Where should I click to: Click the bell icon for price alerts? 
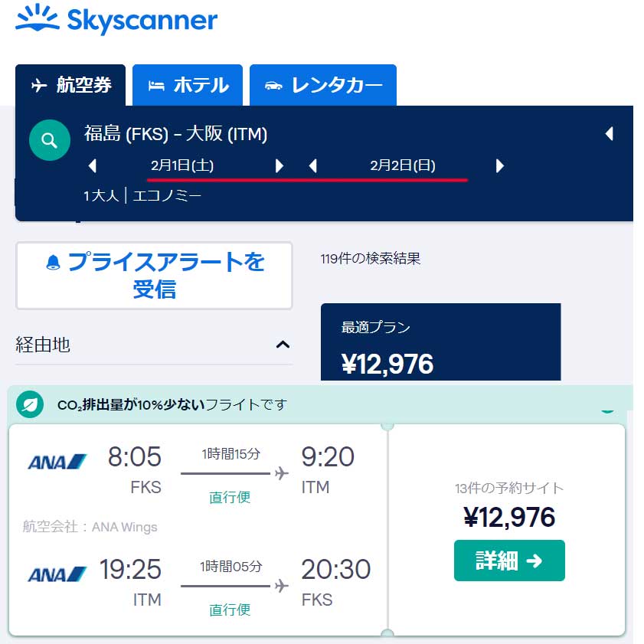[x=53, y=263]
